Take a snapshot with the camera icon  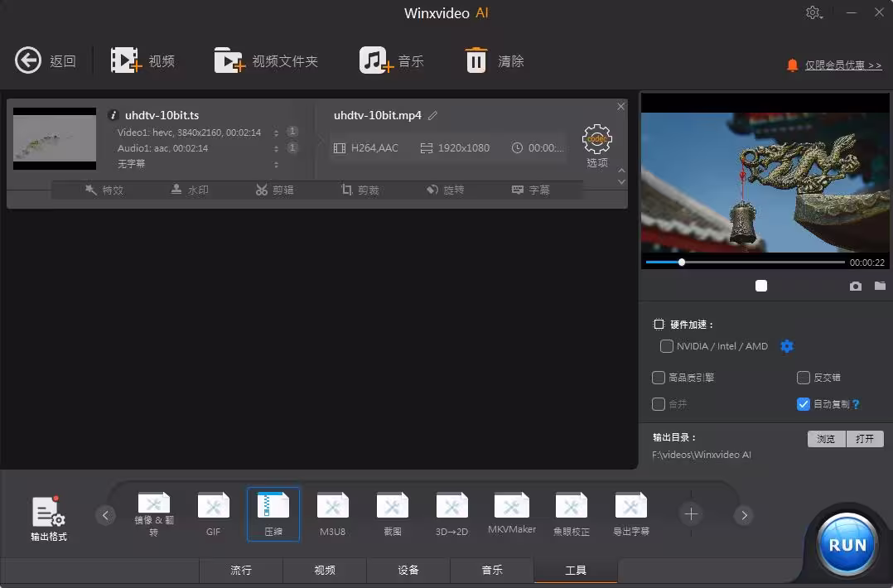pyautogui.click(x=856, y=286)
